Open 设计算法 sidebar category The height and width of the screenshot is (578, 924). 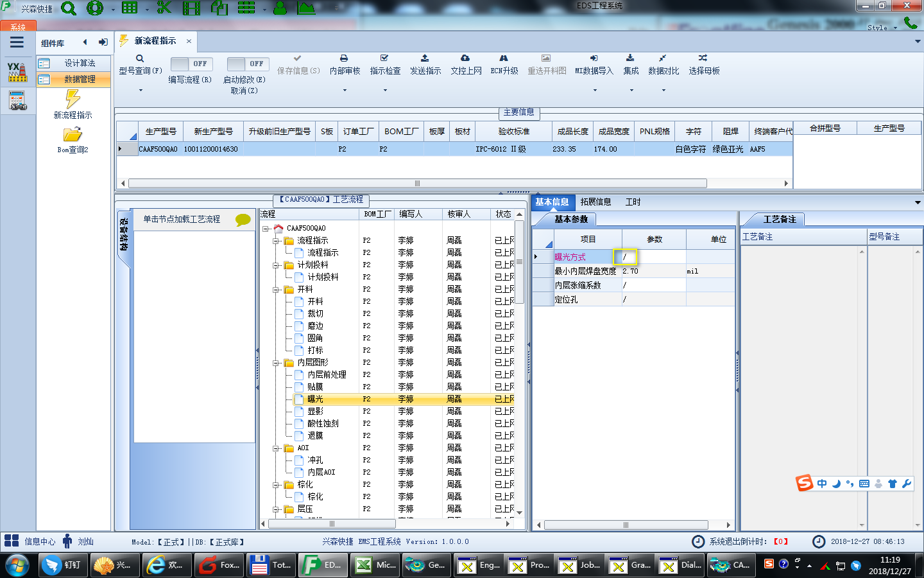pos(73,63)
